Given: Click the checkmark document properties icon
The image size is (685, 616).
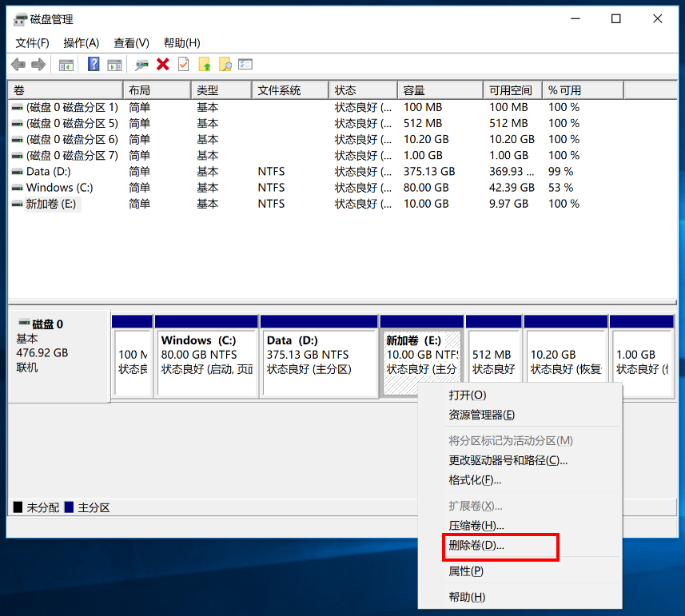Looking at the screenshot, I should [184, 65].
